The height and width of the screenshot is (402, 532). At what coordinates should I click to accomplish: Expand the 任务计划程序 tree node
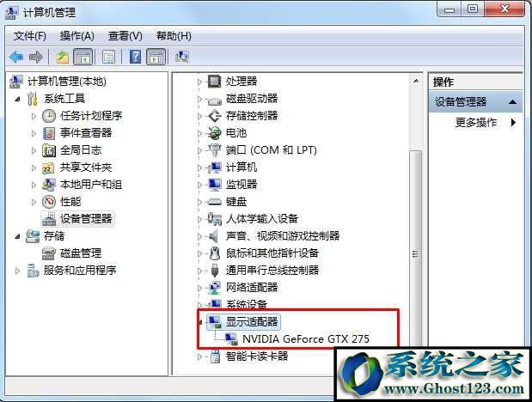34,116
